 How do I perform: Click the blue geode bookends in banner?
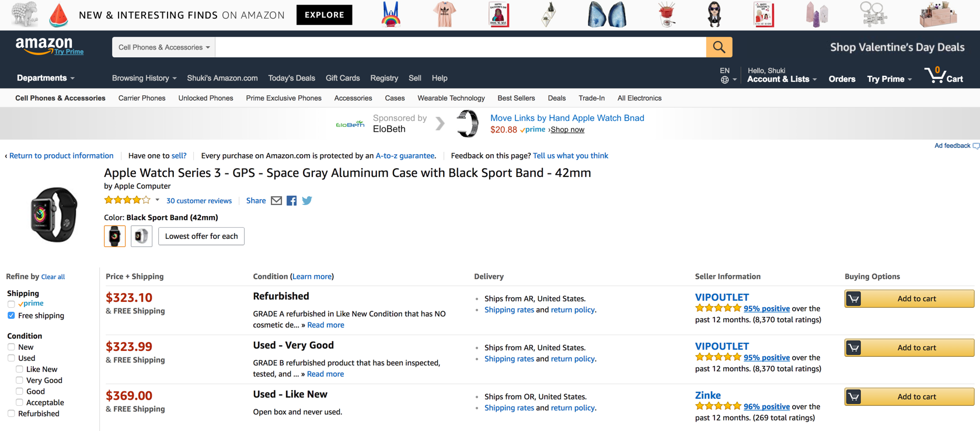tap(607, 15)
